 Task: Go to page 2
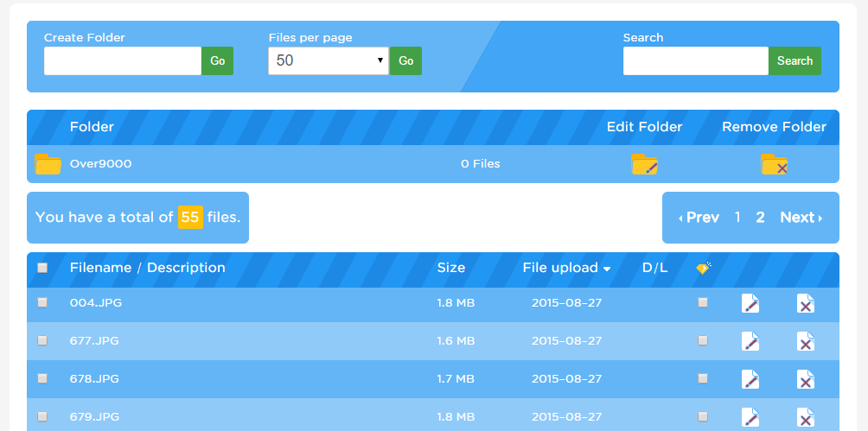[x=760, y=218]
